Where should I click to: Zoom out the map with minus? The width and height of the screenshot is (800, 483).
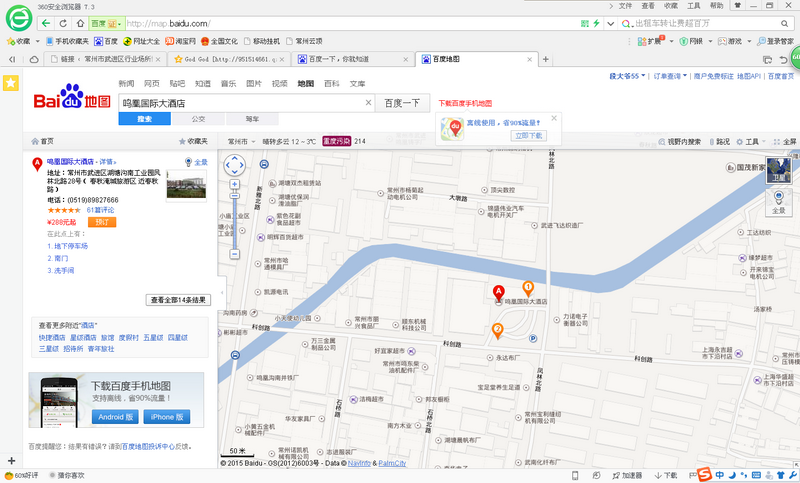pyautogui.click(x=235, y=254)
